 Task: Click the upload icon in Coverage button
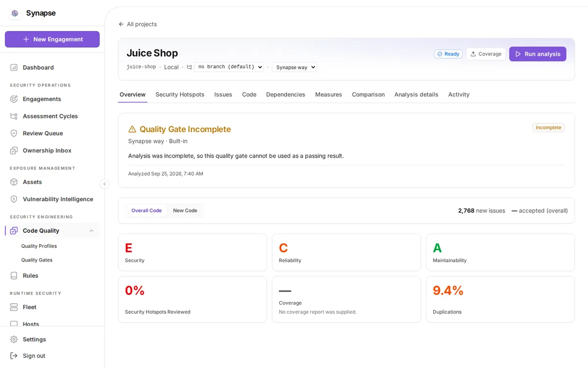(x=473, y=54)
